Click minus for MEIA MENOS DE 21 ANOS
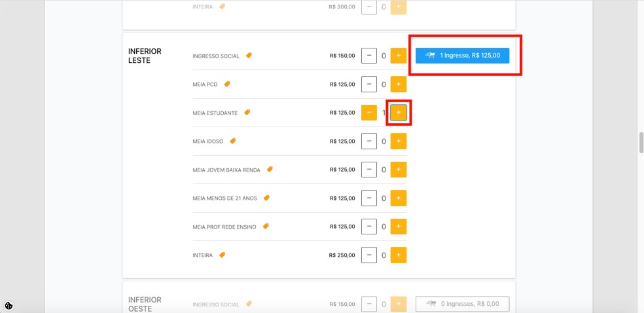 click(369, 198)
